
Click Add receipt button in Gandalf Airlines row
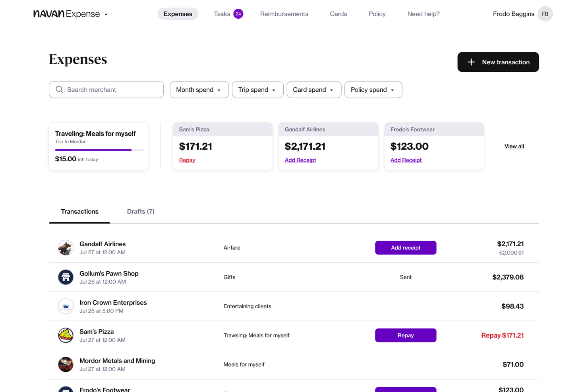tap(406, 248)
